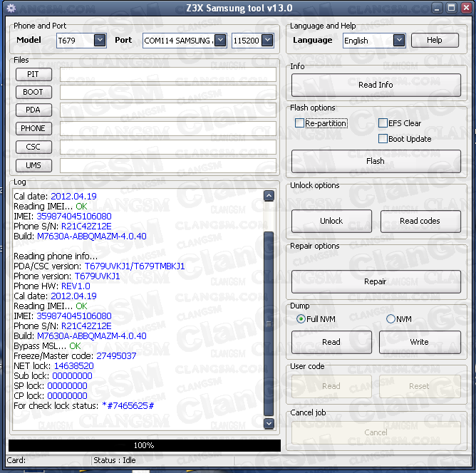Click the PDA file path field
The image size is (476, 473).
pos(168,110)
